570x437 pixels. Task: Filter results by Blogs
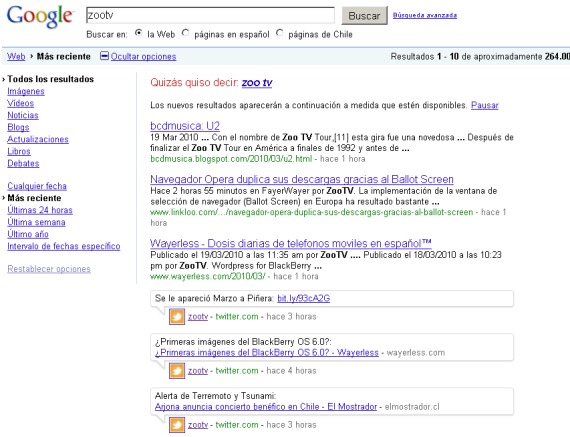(18, 127)
